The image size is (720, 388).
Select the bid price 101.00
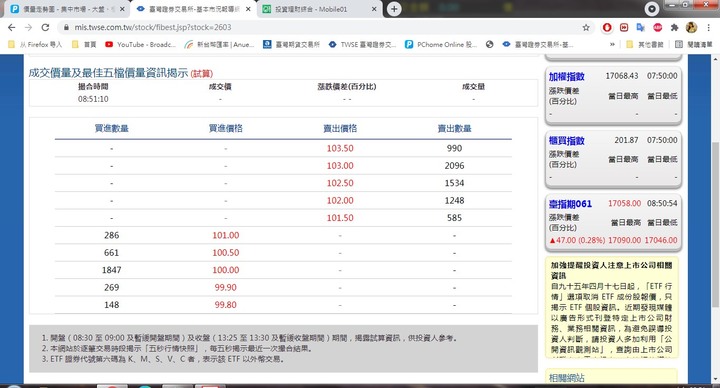(x=225, y=236)
